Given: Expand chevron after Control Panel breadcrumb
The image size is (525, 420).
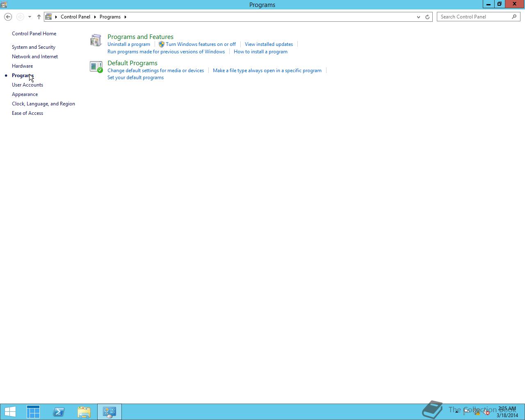Looking at the screenshot, I should [95, 17].
